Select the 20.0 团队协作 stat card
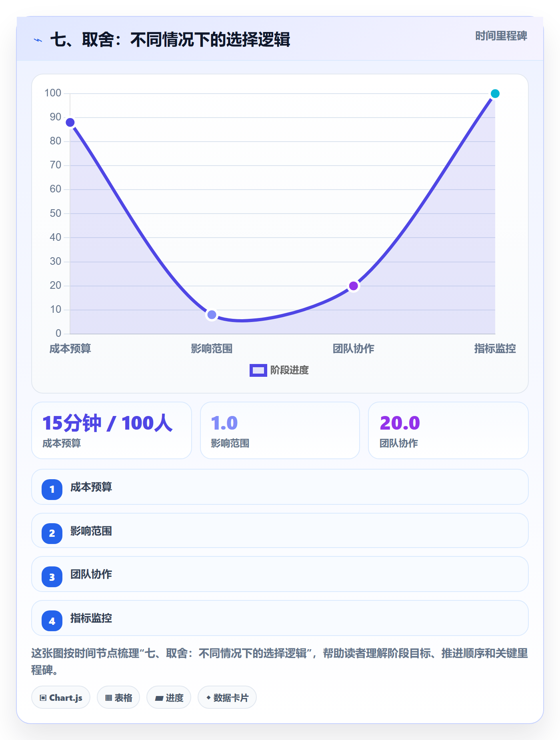560x740 pixels. pyautogui.click(x=448, y=430)
